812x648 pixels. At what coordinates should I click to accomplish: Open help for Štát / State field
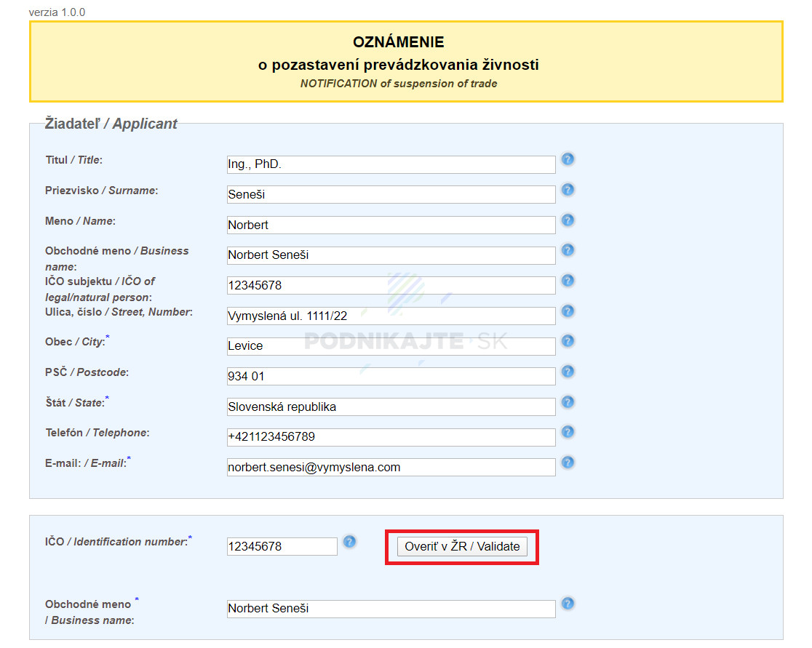[568, 402]
